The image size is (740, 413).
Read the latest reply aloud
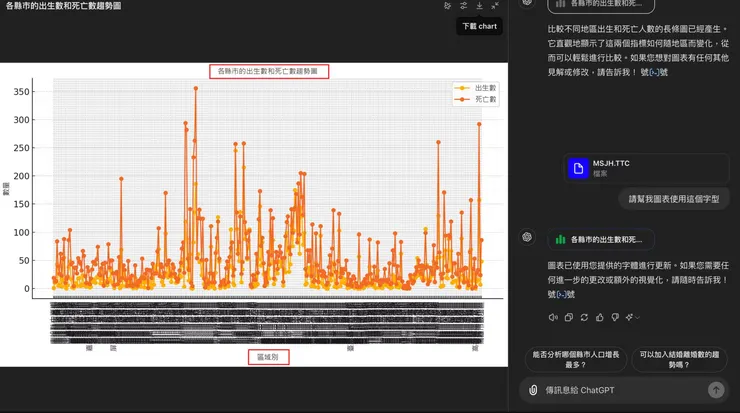tap(553, 317)
